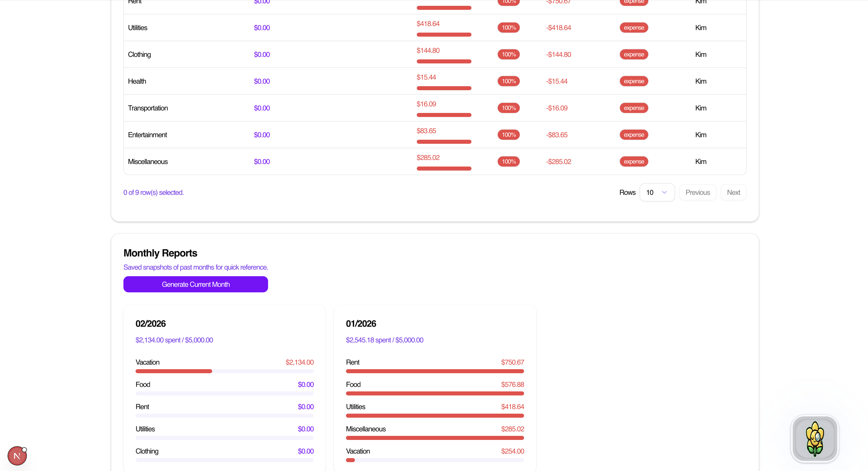Select the Transportation row name
Screen dimensions: 868x471
(148, 108)
